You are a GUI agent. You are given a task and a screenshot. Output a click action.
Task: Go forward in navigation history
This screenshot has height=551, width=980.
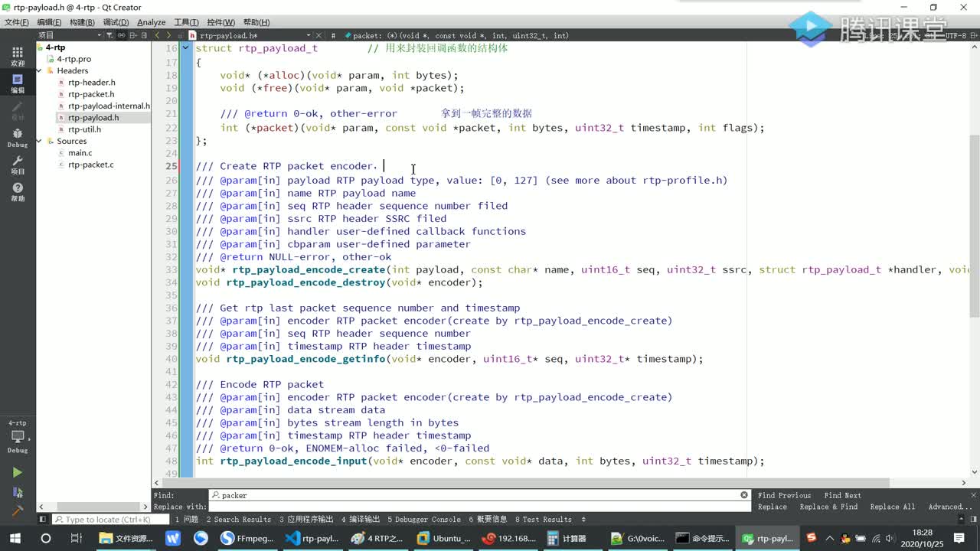(170, 35)
